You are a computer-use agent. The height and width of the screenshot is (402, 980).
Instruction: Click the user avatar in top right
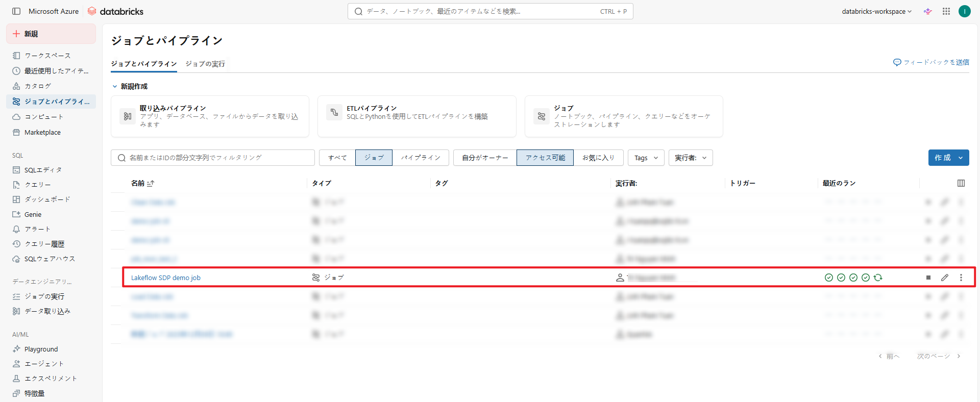pos(964,11)
